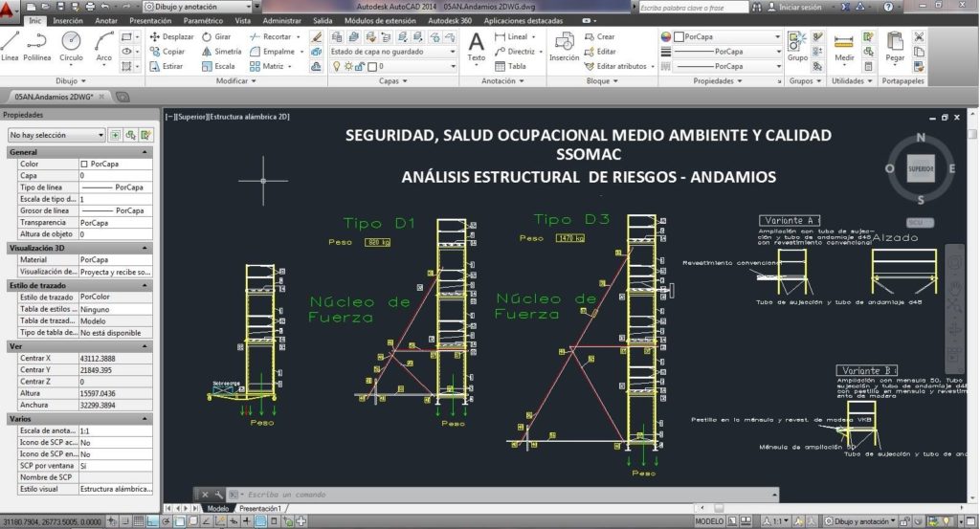Image resolution: width=980 pixels, height=529 pixels.
Task: Select the Línea drawing tool
Action: click(x=10, y=44)
